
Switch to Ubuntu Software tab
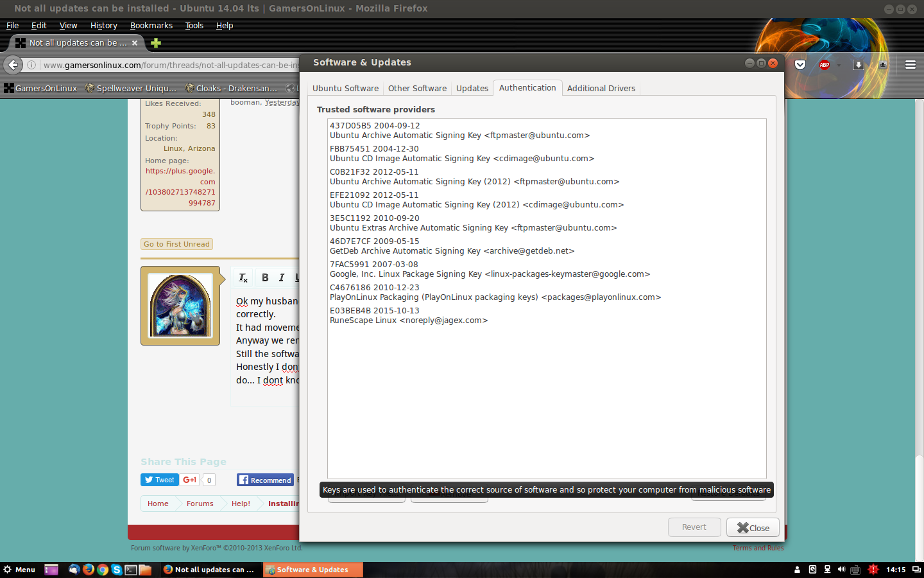[345, 88]
